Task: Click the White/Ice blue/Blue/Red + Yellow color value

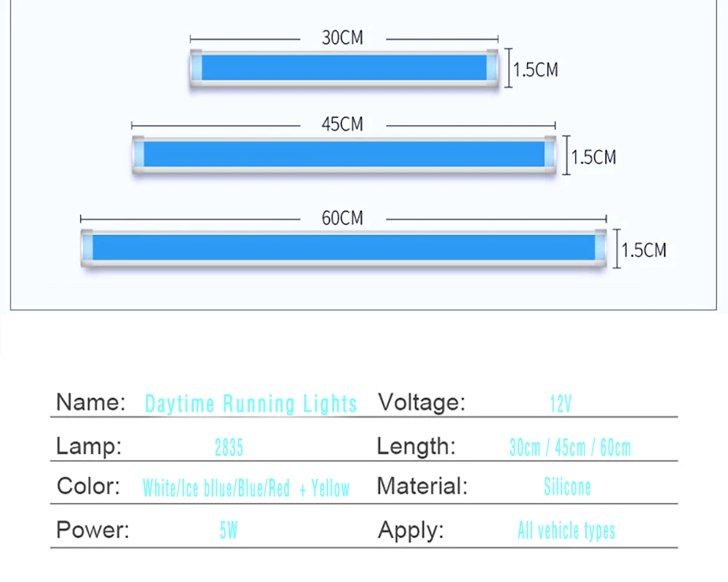Action: point(246,488)
